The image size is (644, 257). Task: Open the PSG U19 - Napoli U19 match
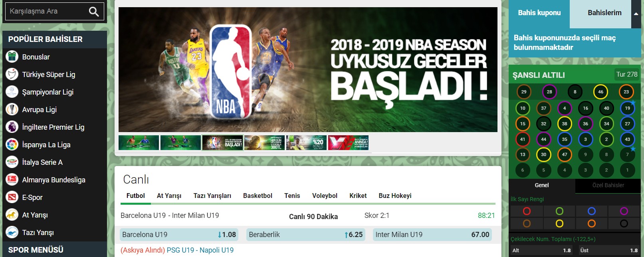tap(200, 250)
